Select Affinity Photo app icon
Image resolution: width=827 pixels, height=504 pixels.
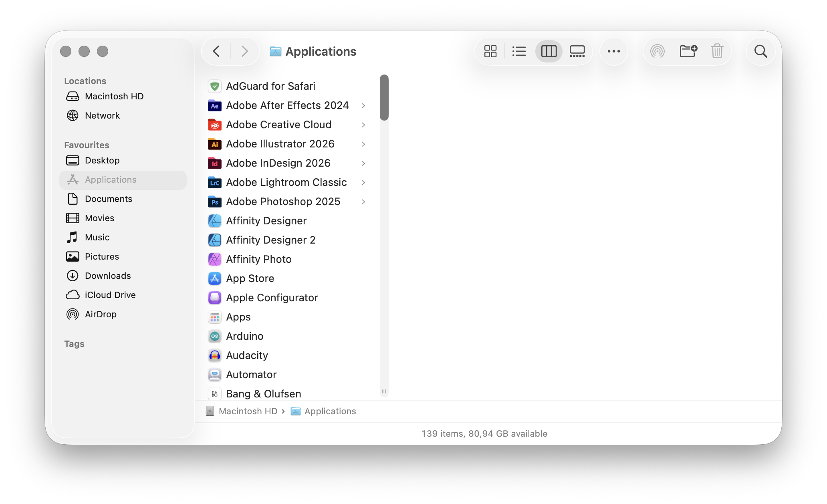215,260
